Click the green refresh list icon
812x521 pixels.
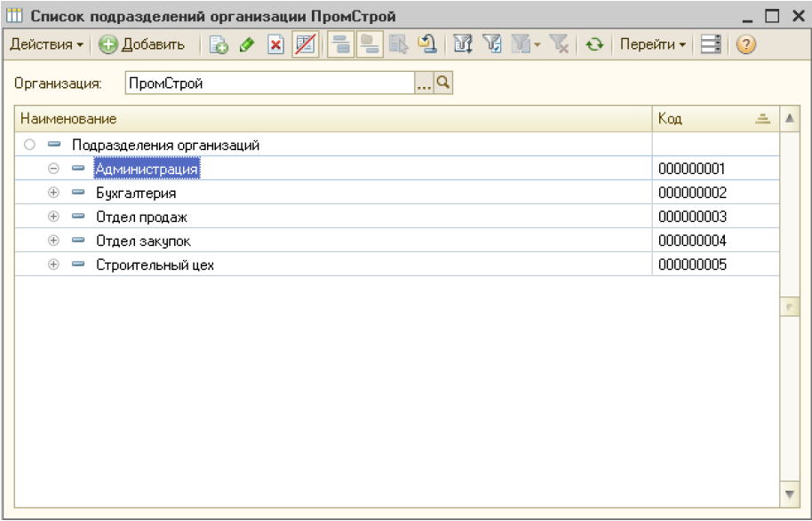coord(593,44)
